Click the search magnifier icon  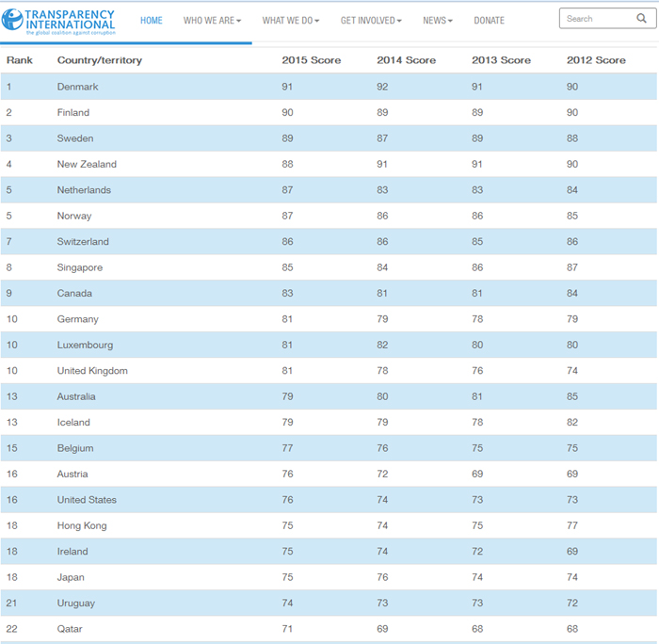(640, 19)
